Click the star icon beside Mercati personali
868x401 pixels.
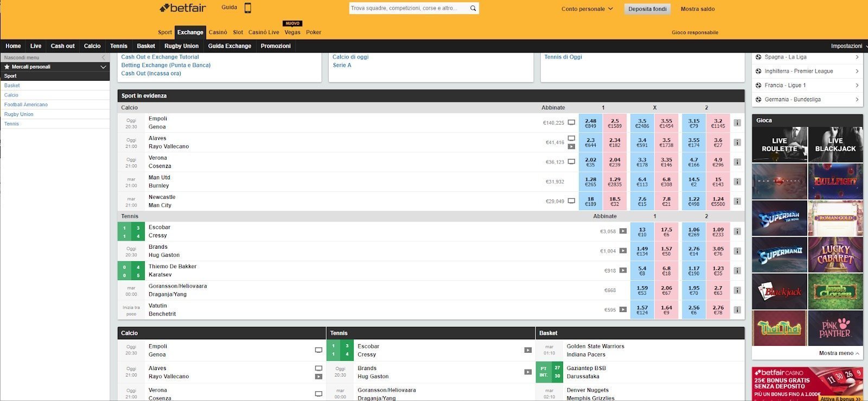coord(7,67)
